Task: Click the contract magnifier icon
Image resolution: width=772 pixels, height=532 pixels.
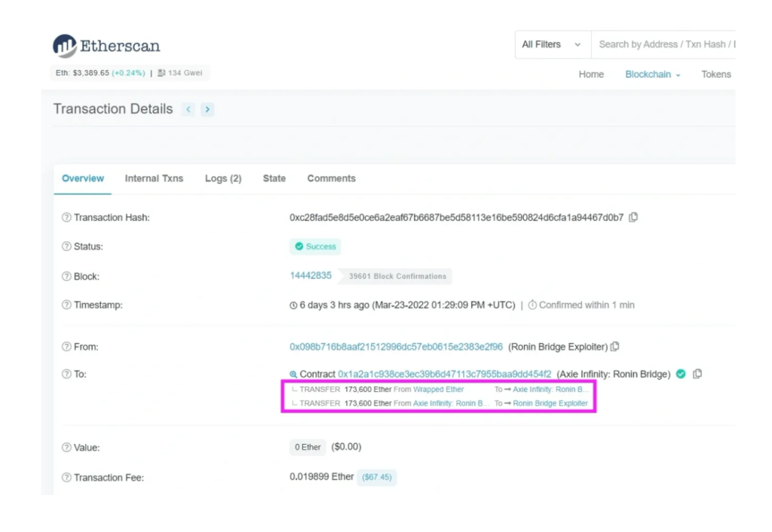Action: point(293,375)
